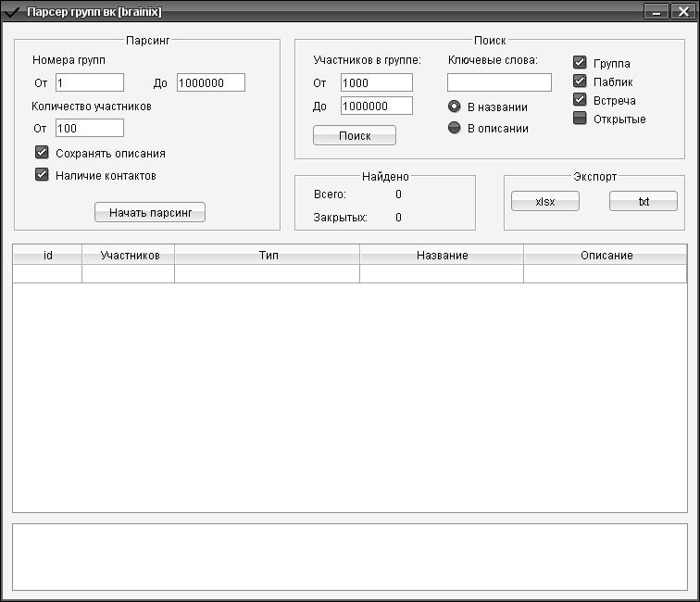Select the В описании radio button
Viewport: 700px width, 602px height.
tap(455, 128)
